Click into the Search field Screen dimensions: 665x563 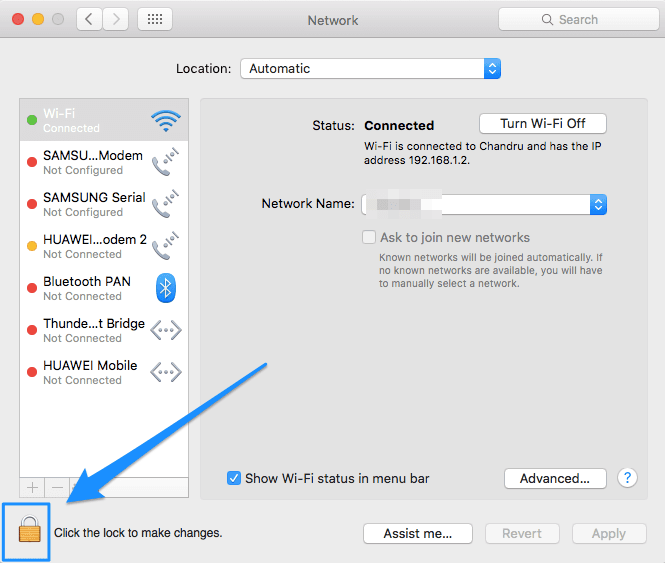point(579,20)
